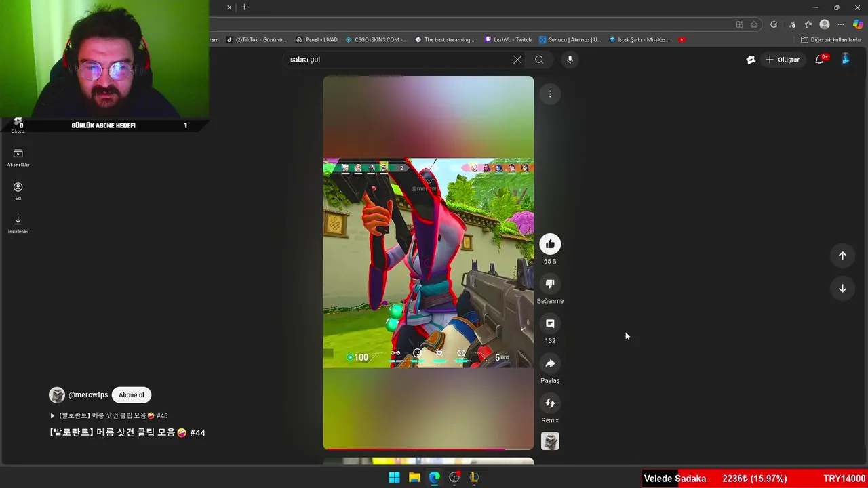
Task: Close the current browser tab
Action: (229, 7)
